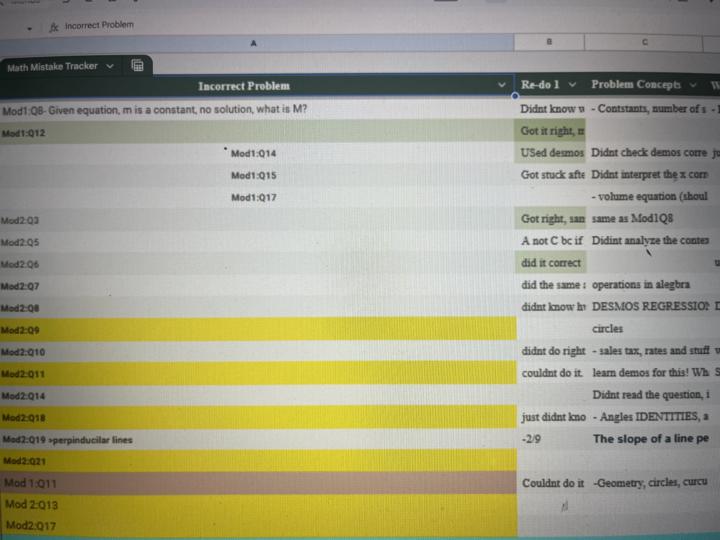The image size is (720, 540).
Task: Select the Mod1:Q15 cell
Action: click(257, 175)
